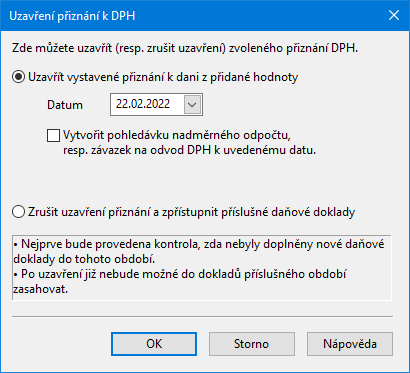Click the month part 02 of the date

pos(133,104)
